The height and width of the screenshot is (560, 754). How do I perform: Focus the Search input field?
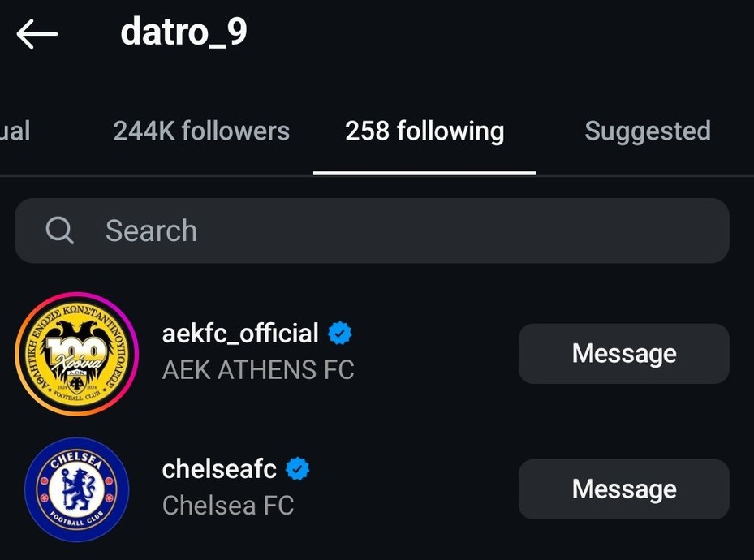[406, 230]
